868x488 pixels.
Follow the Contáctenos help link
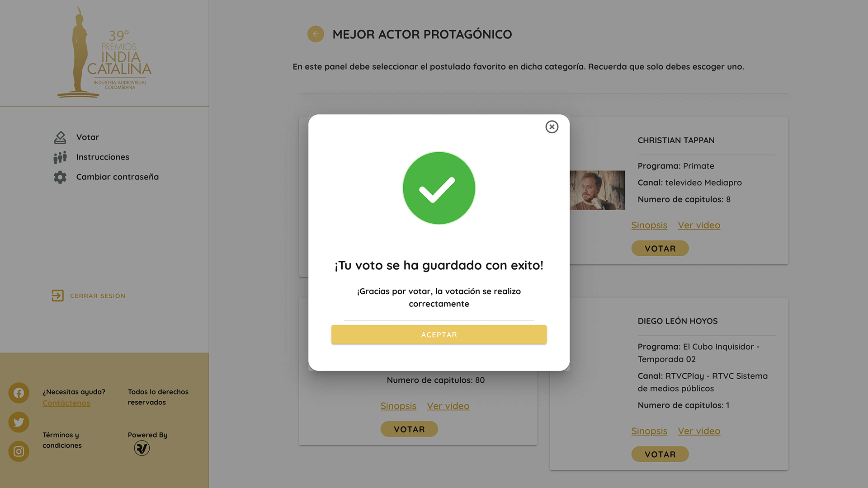coord(66,403)
